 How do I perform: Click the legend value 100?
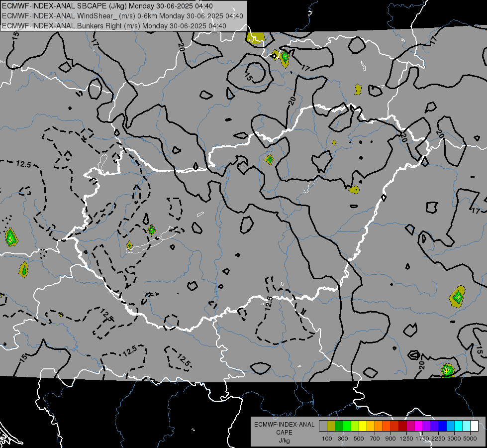tap(327, 439)
